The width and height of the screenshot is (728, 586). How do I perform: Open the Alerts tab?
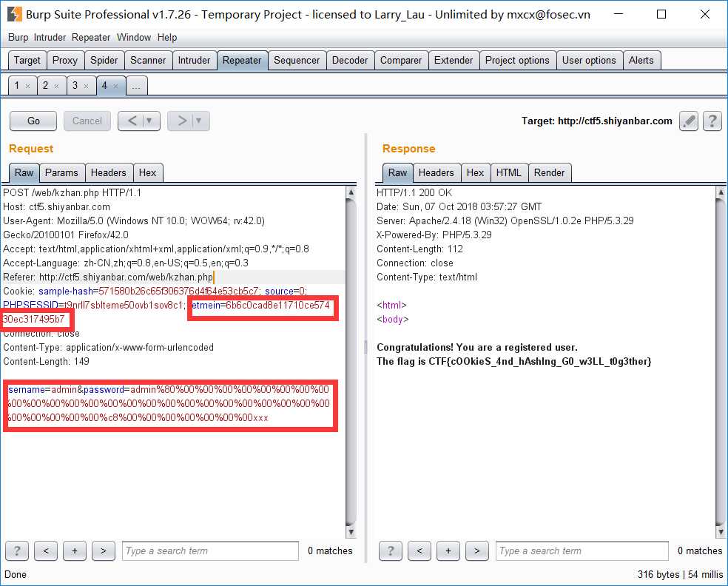641,61
